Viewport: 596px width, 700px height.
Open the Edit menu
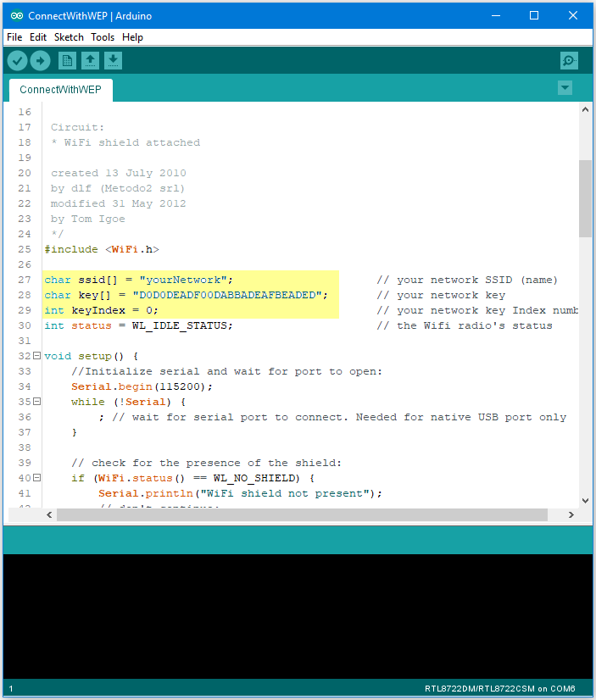[x=38, y=37]
